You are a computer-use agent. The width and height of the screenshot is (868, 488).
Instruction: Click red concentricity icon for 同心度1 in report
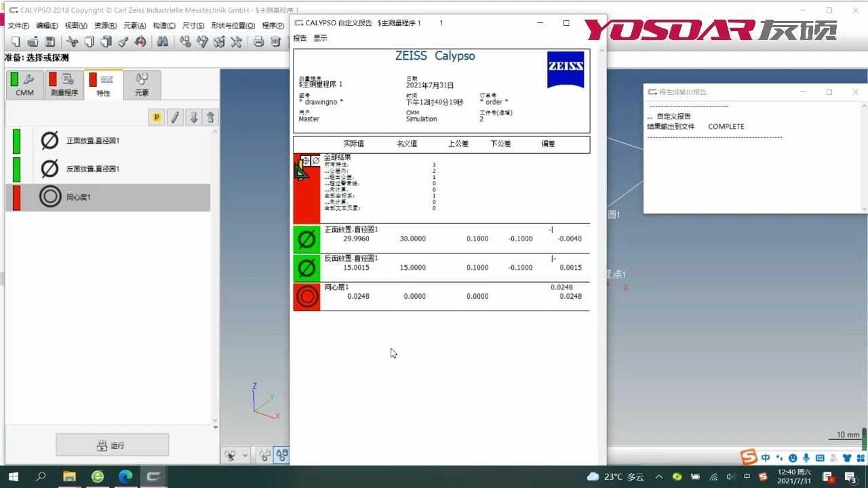pyautogui.click(x=307, y=297)
